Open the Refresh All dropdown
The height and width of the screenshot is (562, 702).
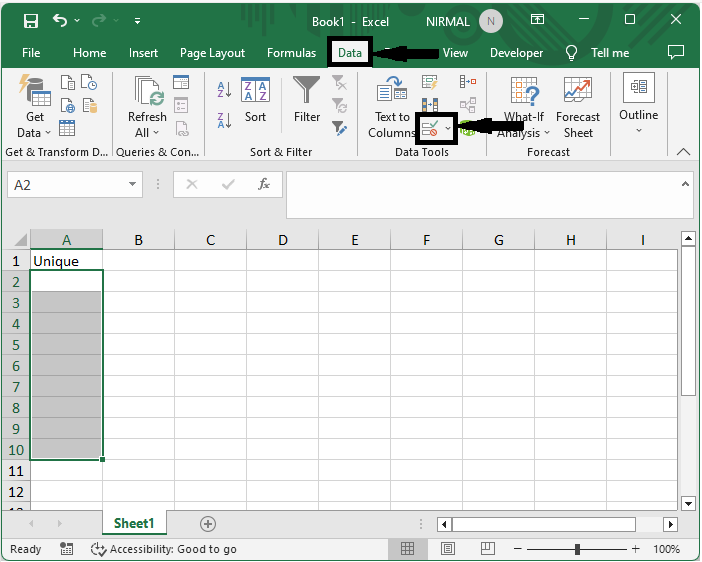click(147, 107)
